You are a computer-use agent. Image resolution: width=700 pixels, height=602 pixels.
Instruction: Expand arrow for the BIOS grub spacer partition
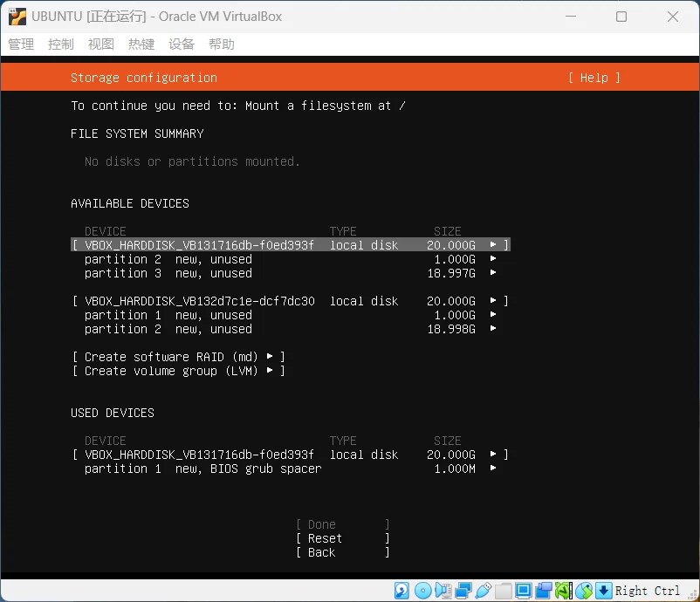point(493,468)
